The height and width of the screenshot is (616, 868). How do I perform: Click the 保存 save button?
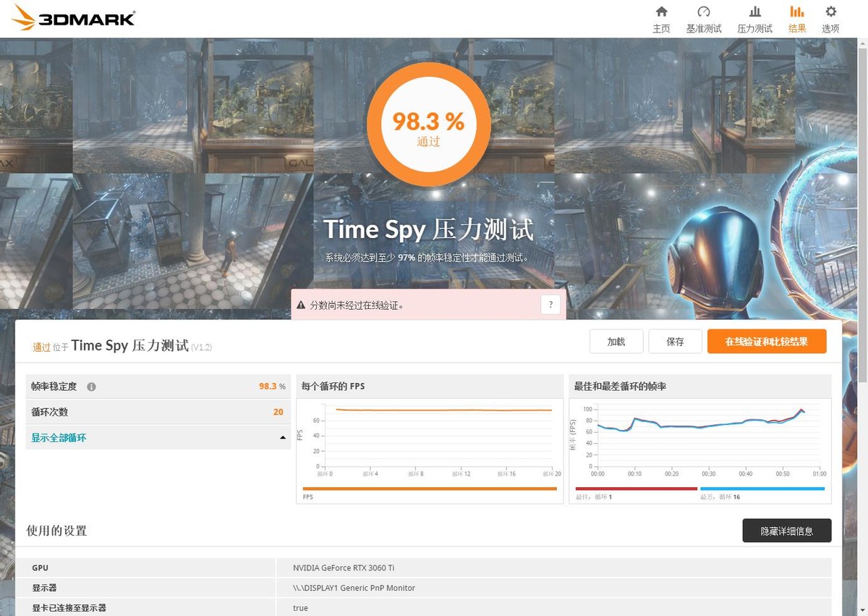pos(675,341)
